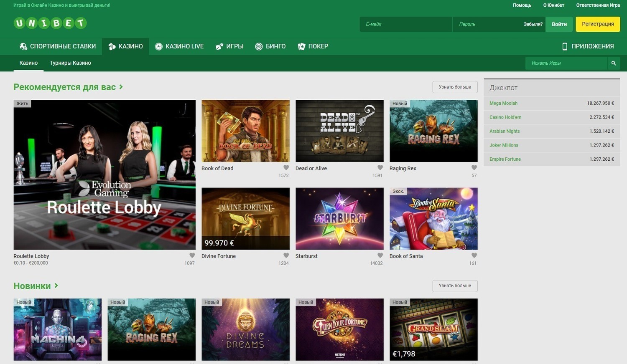Screen dimensions: 627x364
Task: Switch to the Турниры Казино tab
Action: click(70, 63)
